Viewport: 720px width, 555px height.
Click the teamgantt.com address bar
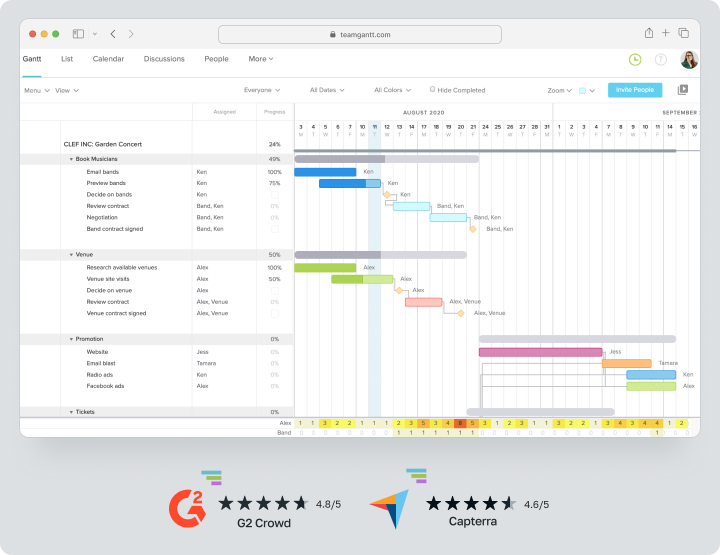click(x=360, y=34)
